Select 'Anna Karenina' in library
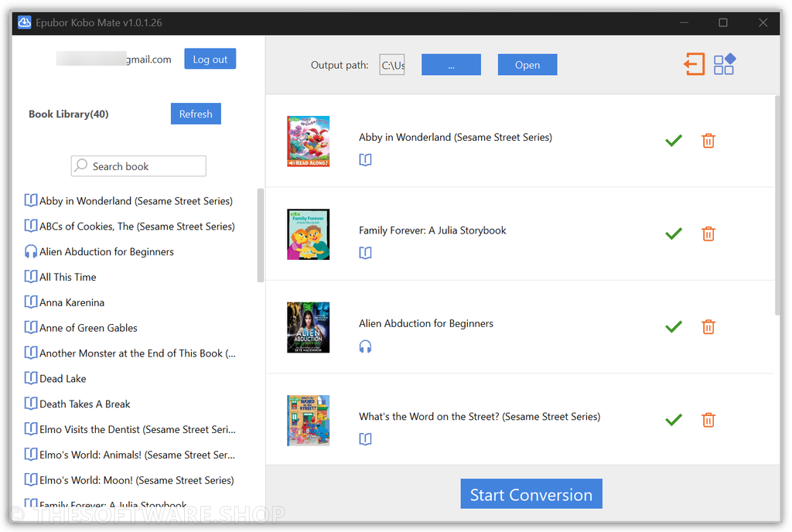792x532 pixels. point(72,302)
